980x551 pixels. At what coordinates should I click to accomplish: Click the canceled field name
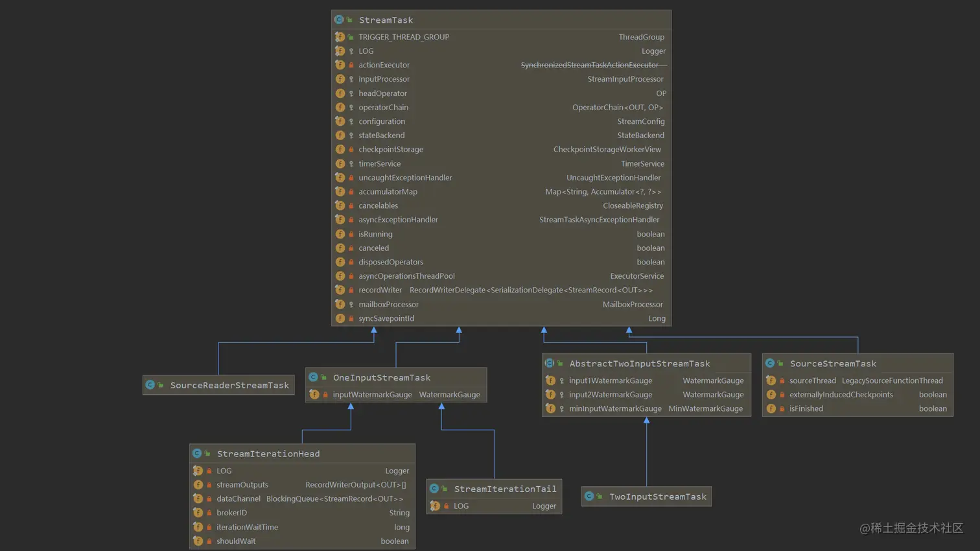[374, 248]
